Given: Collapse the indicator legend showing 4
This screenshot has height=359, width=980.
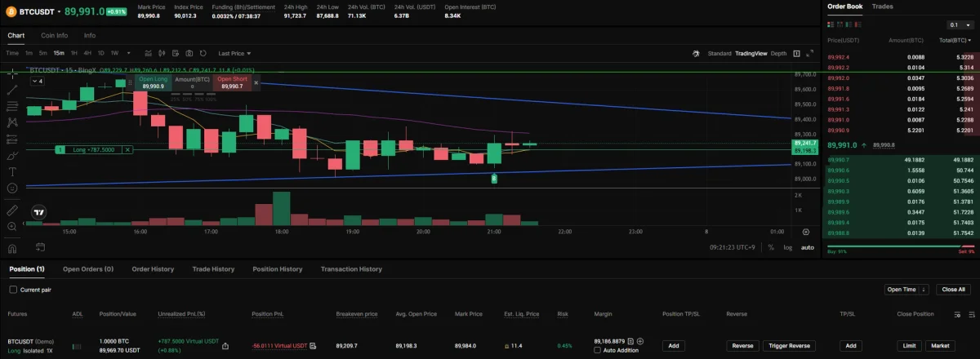Looking at the screenshot, I should coord(38,82).
